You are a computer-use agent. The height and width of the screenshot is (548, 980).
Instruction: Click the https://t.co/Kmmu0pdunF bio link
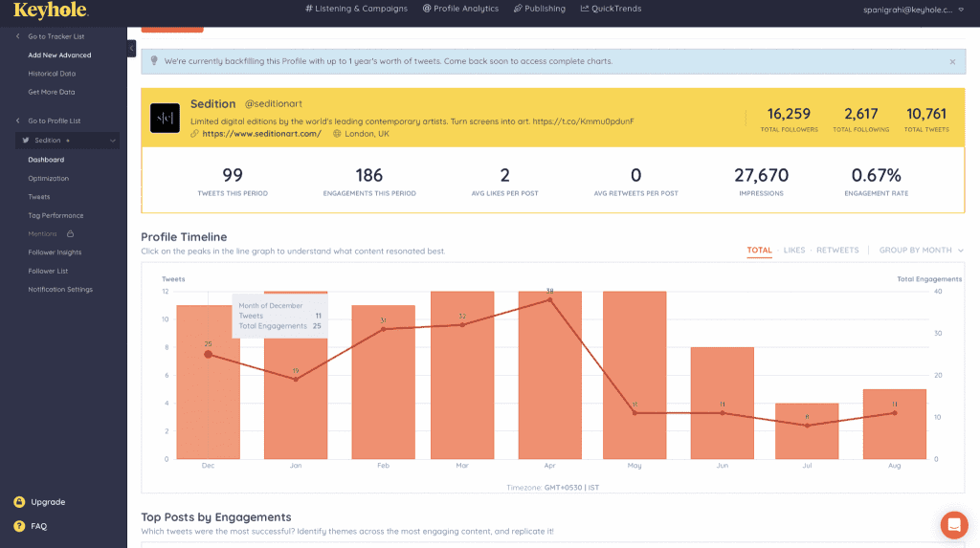point(583,121)
